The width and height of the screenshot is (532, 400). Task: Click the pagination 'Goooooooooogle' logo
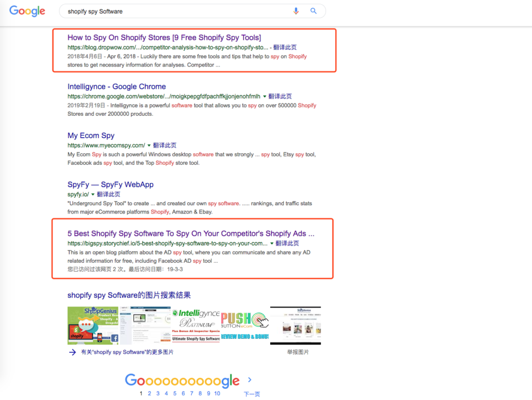pyautogui.click(x=182, y=380)
